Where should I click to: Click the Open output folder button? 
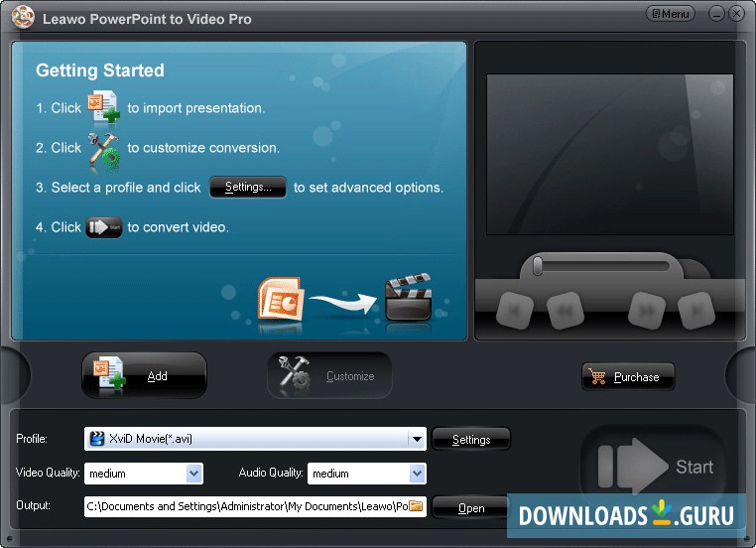point(471,508)
